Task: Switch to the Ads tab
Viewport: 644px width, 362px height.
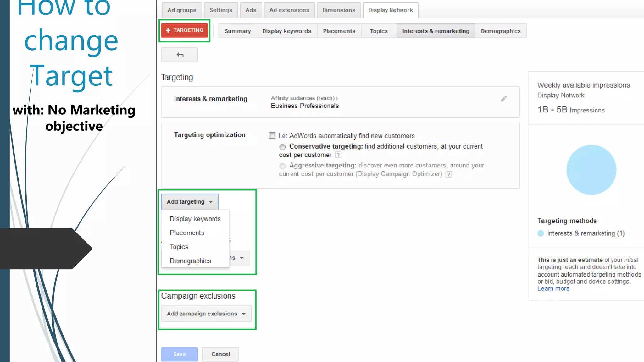Action: click(251, 10)
